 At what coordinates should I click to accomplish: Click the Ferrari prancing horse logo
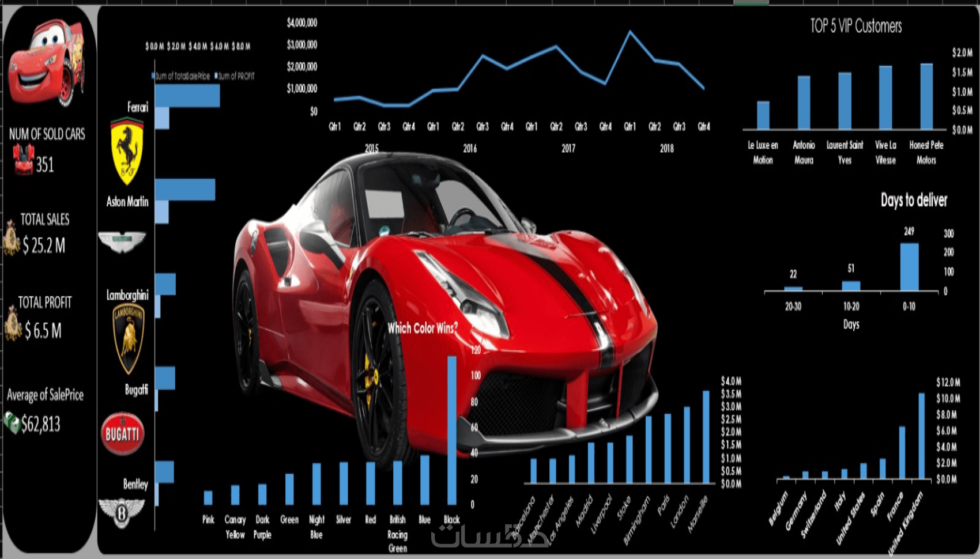click(x=127, y=151)
